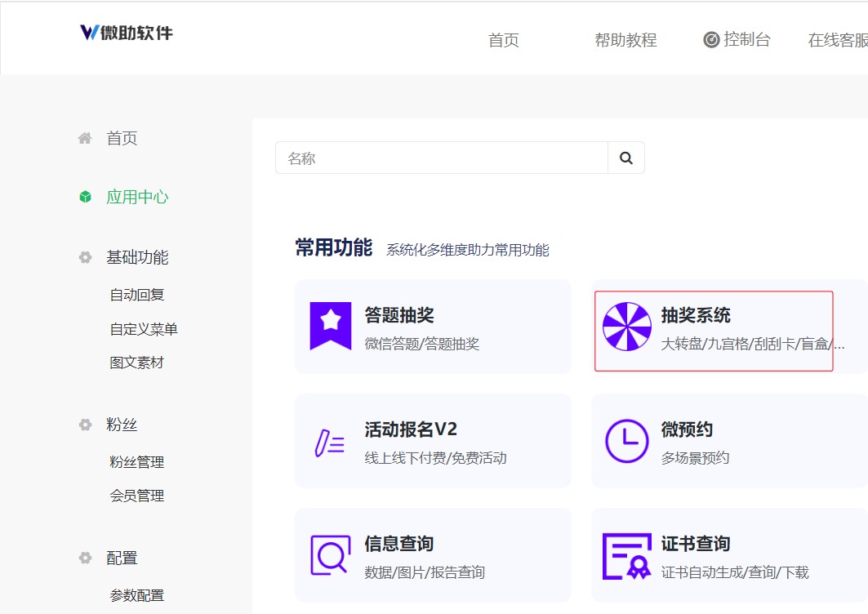Click the 证书自动生成/查询/下载 description
Screen dimensions: 868x614
pos(735,572)
